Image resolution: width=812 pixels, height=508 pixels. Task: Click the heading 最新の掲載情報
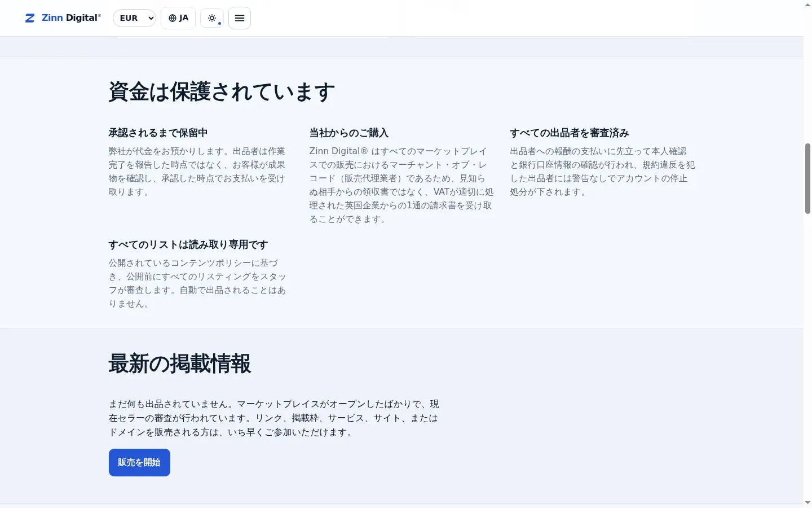point(180,364)
